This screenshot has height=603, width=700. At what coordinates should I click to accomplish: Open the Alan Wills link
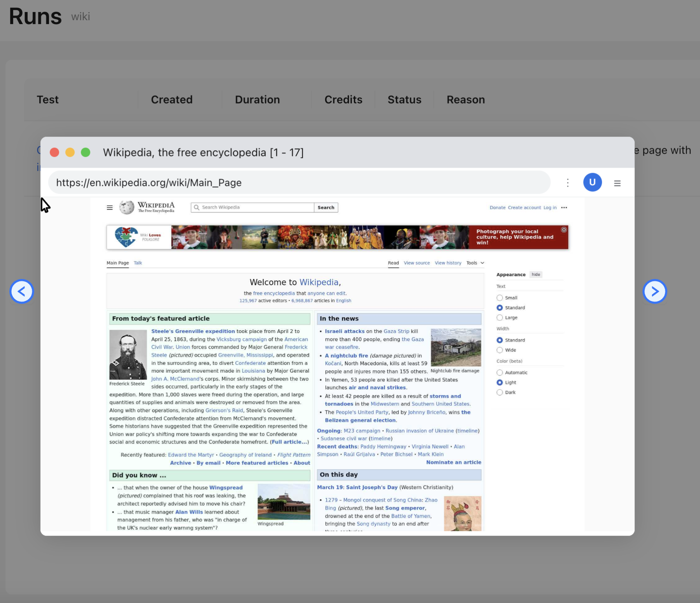point(189,512)
